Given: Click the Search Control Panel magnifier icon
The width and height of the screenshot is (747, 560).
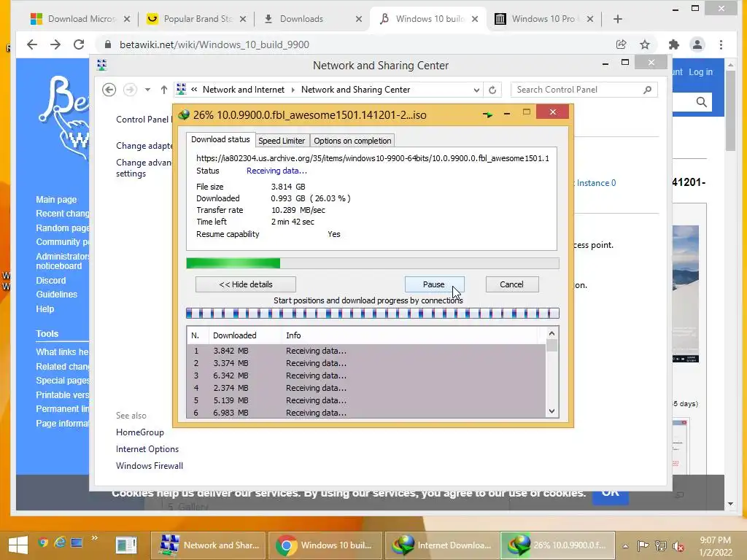Looking at the screenshot, I should tap(647, 90).
